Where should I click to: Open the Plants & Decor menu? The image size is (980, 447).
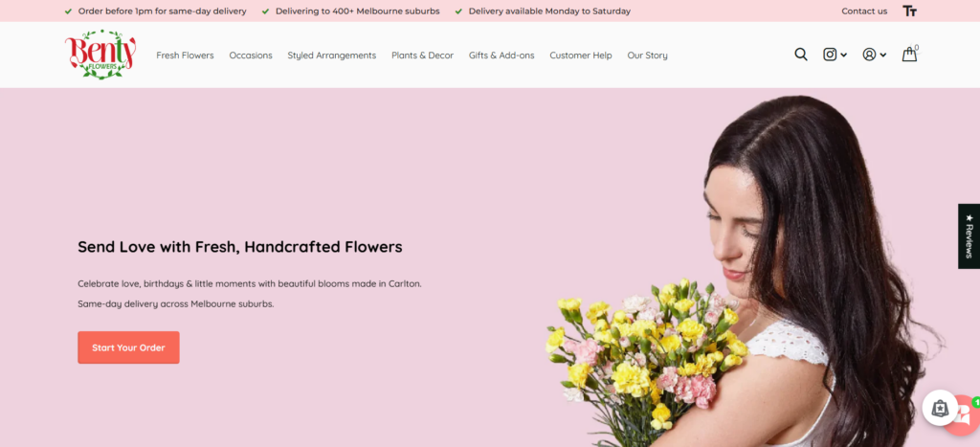click(422, 56)
